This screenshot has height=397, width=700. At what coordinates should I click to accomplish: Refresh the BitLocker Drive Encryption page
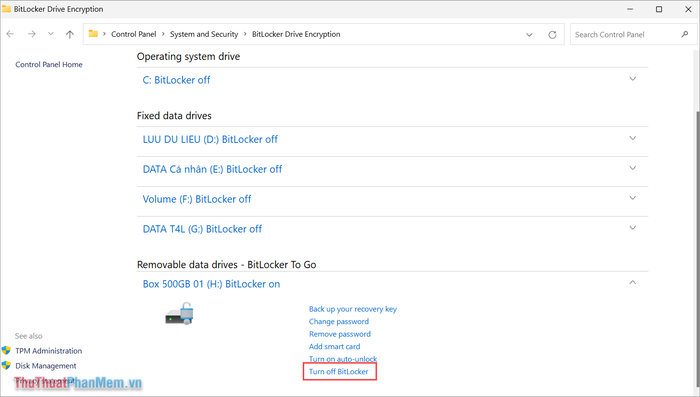[552, 34]
